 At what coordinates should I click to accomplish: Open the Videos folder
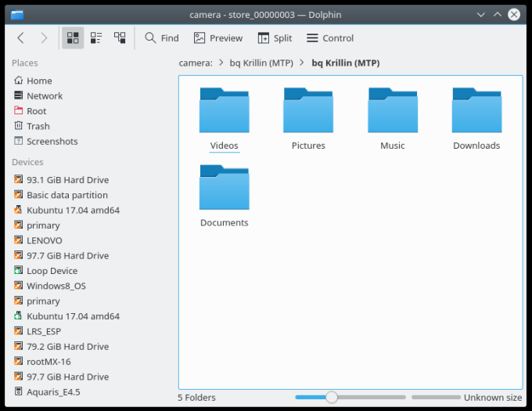tap(225, 117)
